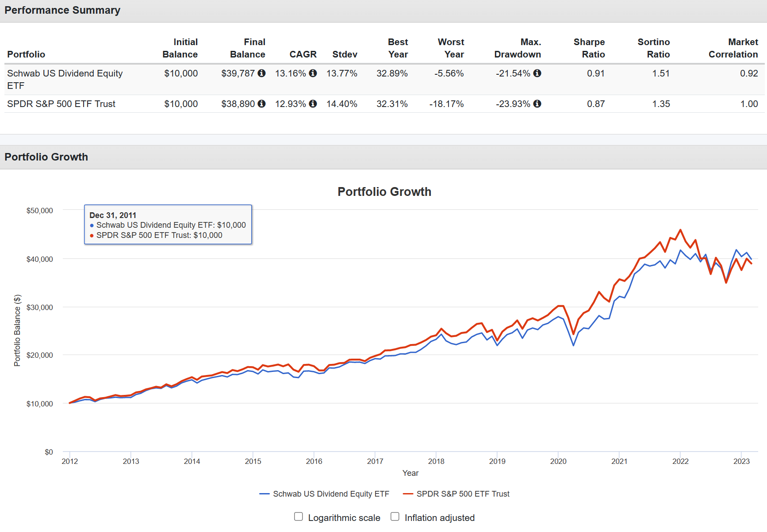Select the Sharpe Ratio column header
Image resolution: width=767 pixels, height=532 pixels.
coord(589,48)
